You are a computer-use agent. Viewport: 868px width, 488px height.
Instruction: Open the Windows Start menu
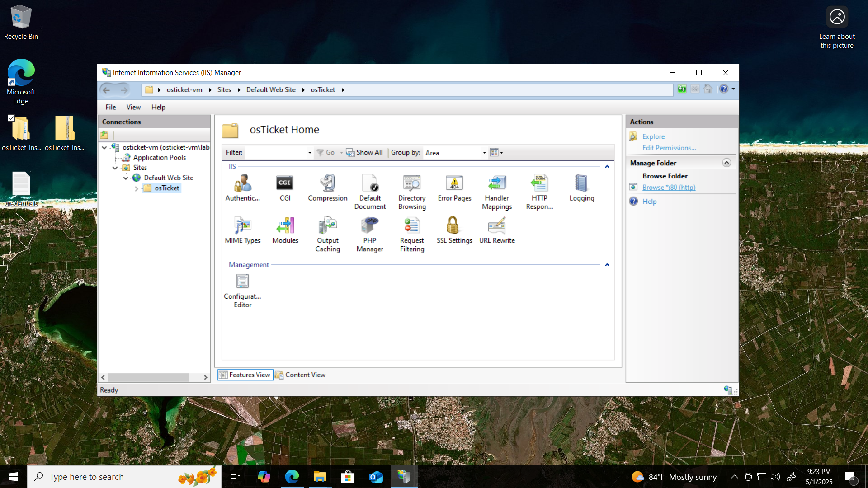14,477
